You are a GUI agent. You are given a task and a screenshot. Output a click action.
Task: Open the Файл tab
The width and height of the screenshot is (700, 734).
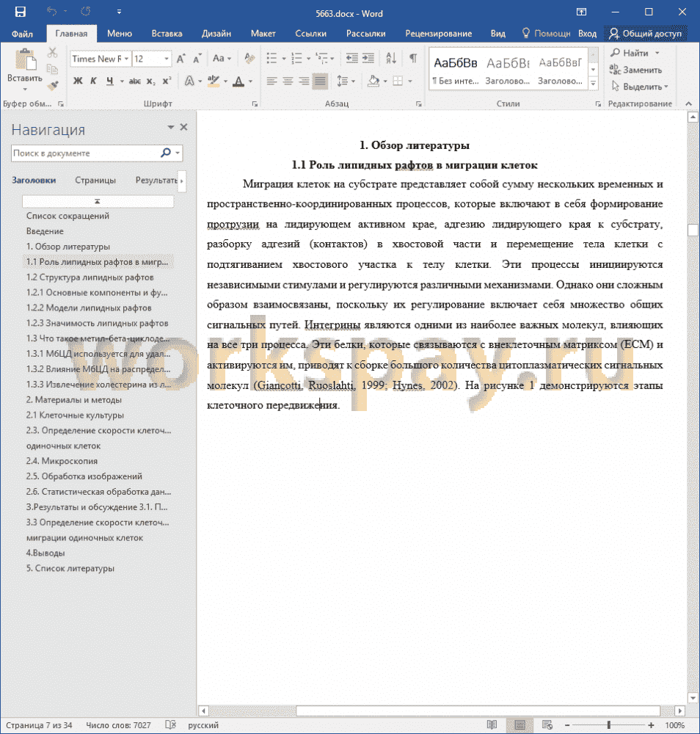point(22,34)
